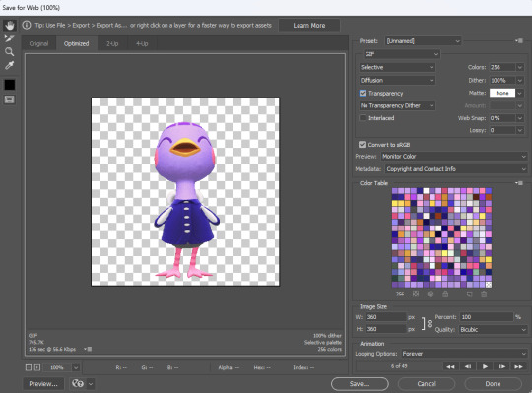This screenshot has width=532, height=393.
Task: Open the GIF file format dropdown
Action: (x=402, y=54)
